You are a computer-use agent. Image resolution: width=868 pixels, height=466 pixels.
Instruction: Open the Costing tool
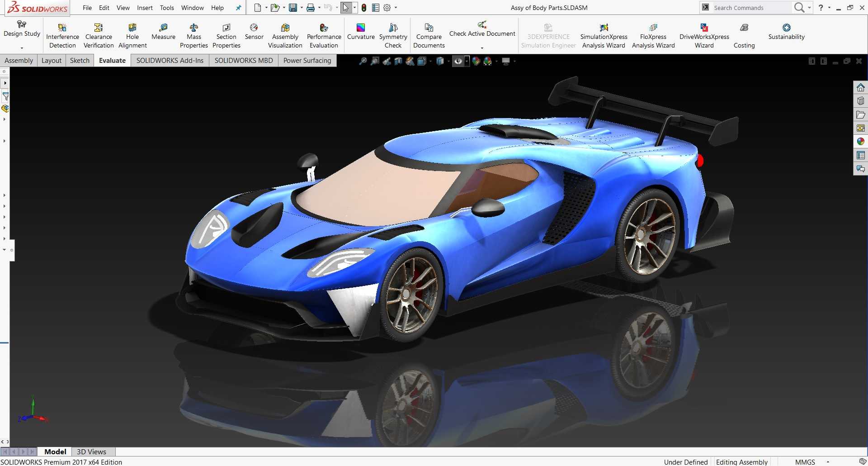(744, 36)
